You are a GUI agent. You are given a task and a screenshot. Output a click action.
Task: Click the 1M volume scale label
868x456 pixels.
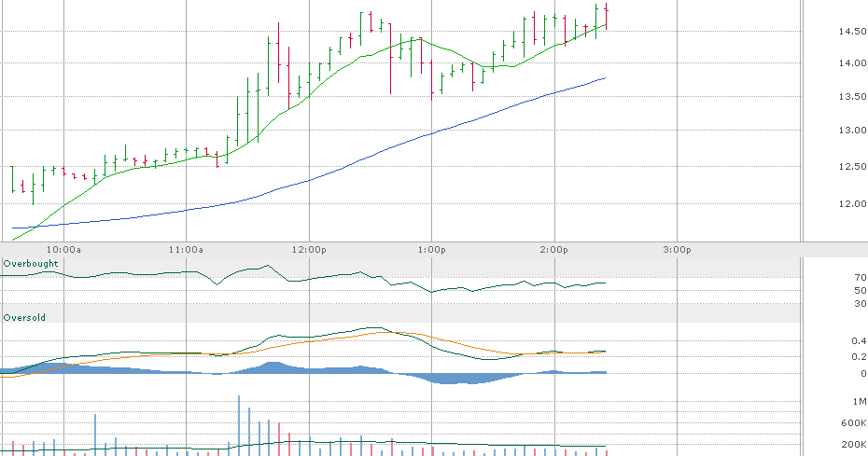860,402
